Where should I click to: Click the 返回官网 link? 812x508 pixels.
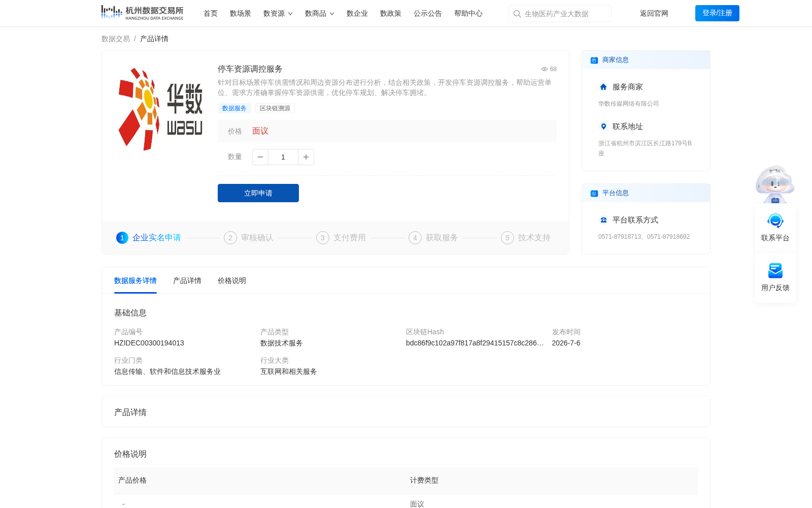click(654, 14)
